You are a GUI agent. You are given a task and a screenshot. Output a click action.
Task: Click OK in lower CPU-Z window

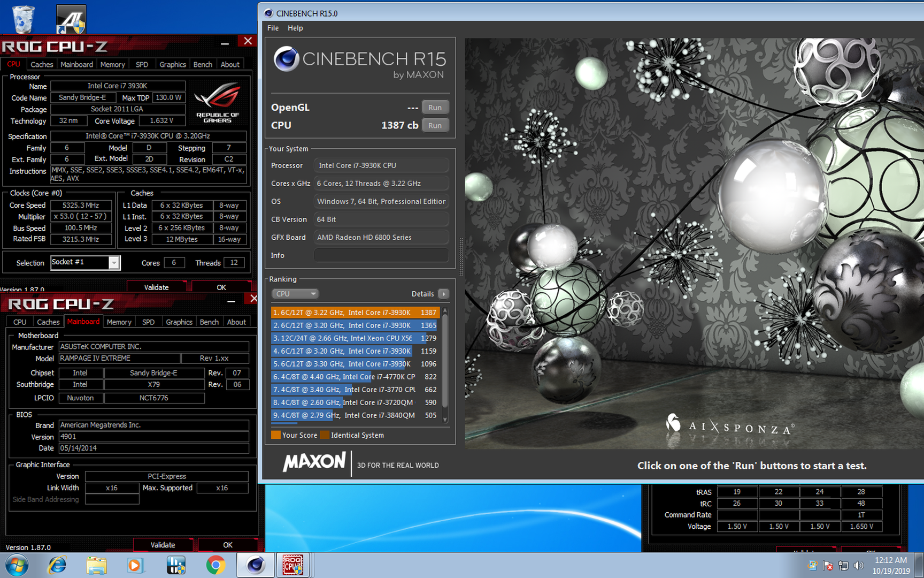pos(228,544)
